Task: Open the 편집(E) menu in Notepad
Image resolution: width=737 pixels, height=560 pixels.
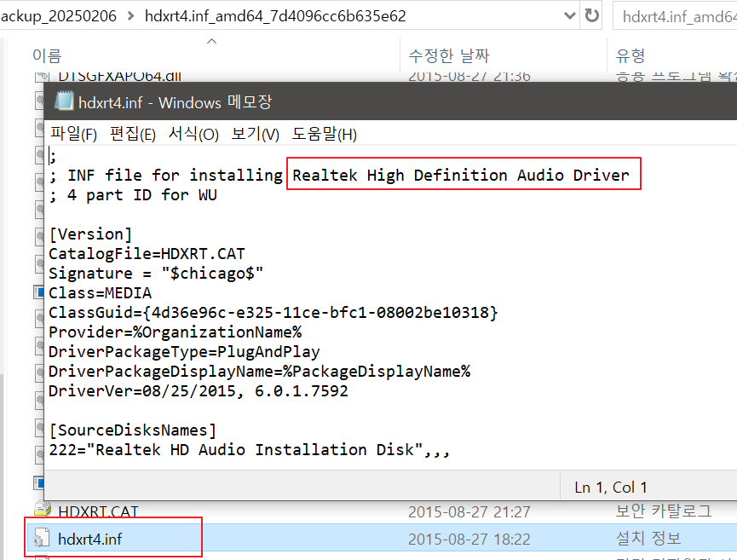Action: click(x=133, y=134)
